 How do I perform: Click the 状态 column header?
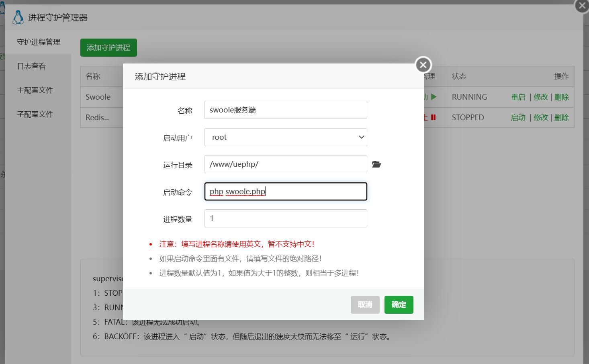[459, 76]
